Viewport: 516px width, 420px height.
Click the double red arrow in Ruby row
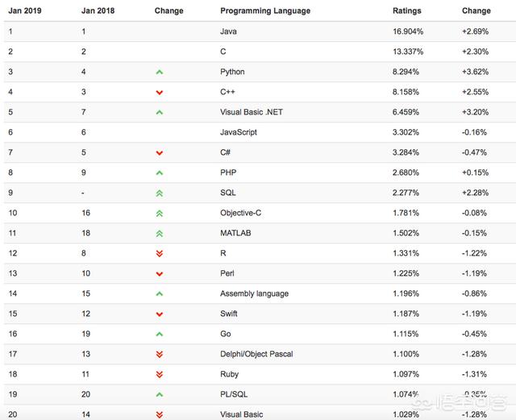pos(160,374)
